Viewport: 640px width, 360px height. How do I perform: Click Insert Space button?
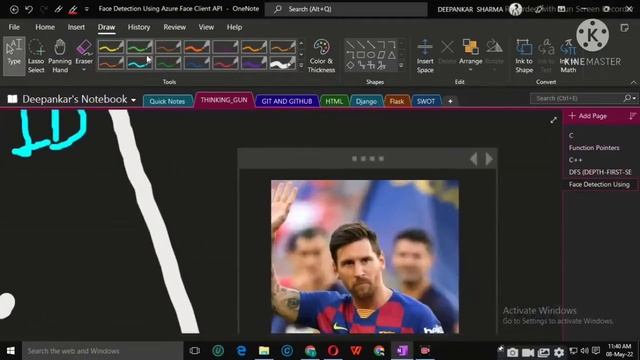[425, 56]
